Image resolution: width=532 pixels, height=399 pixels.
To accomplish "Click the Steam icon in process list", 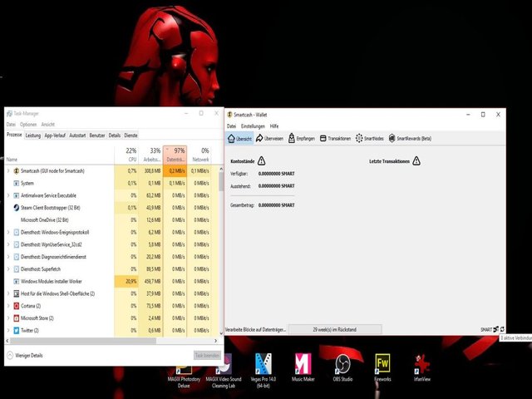I will (x=16, y=208).
